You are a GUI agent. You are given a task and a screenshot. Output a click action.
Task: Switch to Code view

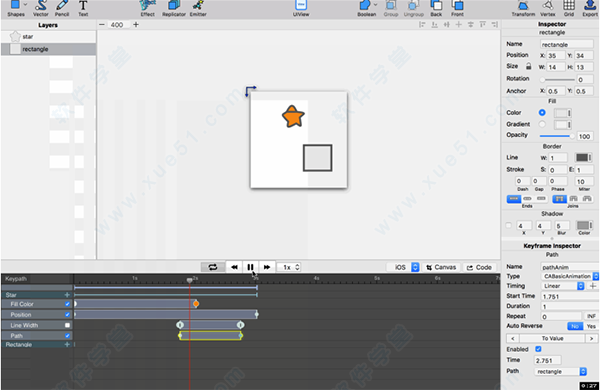(479, 267)
